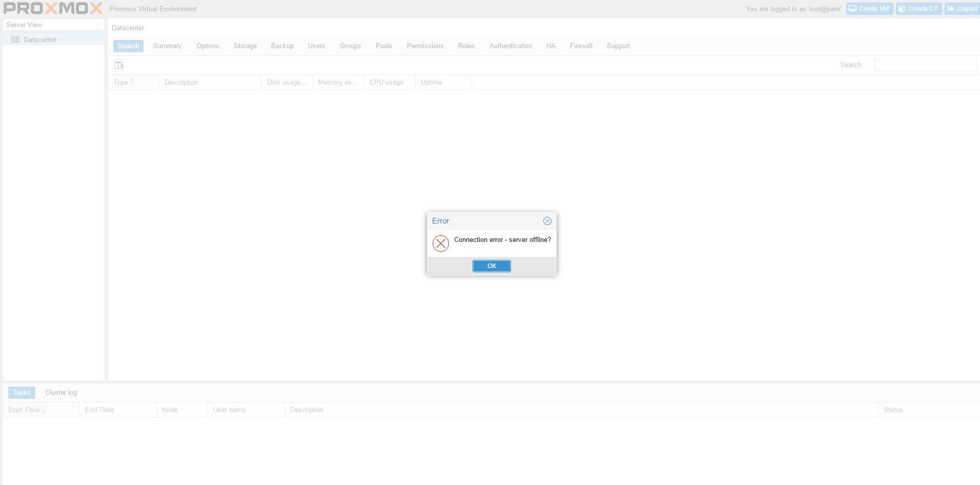The height and width of the screenshot is (485, 980).
Task: Sort tasks by Start Time column
Action: coord(27,410)
